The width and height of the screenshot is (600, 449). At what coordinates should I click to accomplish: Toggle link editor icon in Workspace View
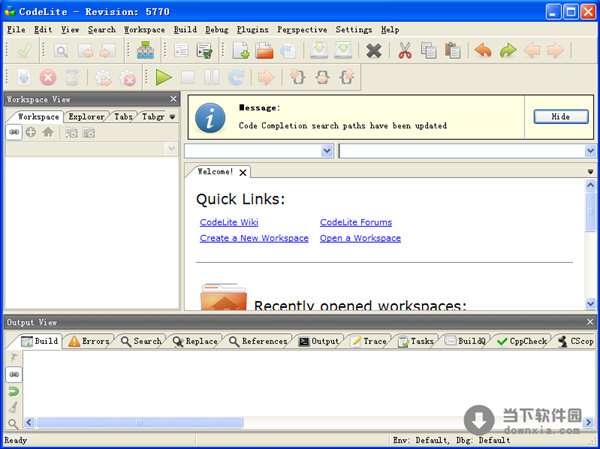tap(14, 132)
